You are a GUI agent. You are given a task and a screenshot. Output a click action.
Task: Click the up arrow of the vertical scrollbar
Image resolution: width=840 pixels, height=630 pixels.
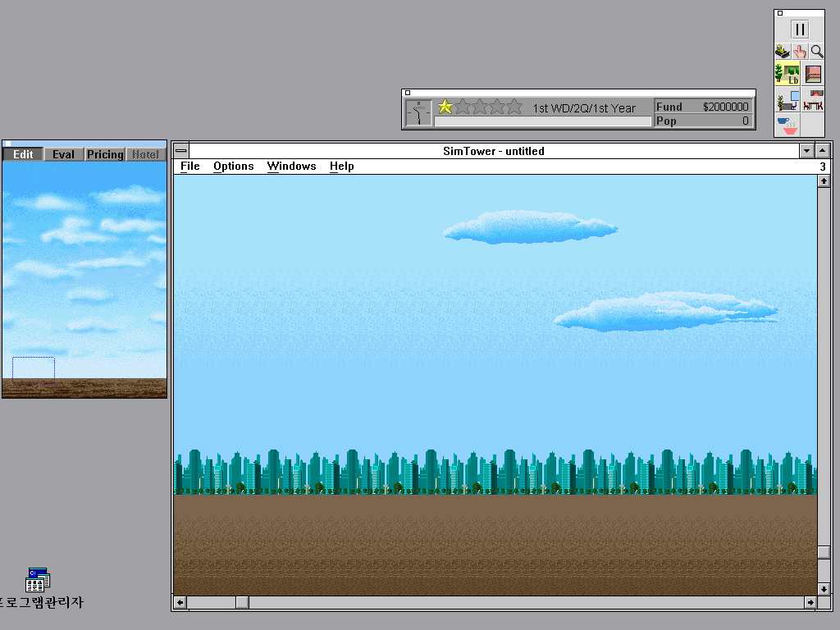[824, 181]
